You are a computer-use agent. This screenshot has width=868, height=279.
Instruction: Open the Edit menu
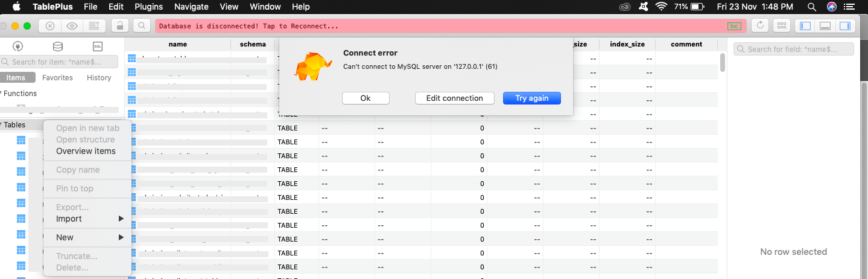pos(116,7)
